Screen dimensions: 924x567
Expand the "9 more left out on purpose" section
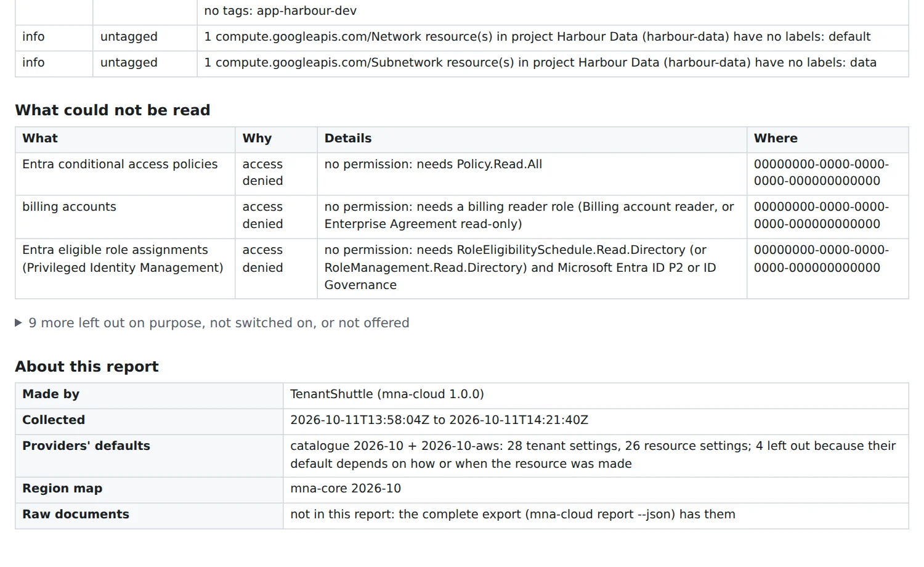click(x=212, y=323)
